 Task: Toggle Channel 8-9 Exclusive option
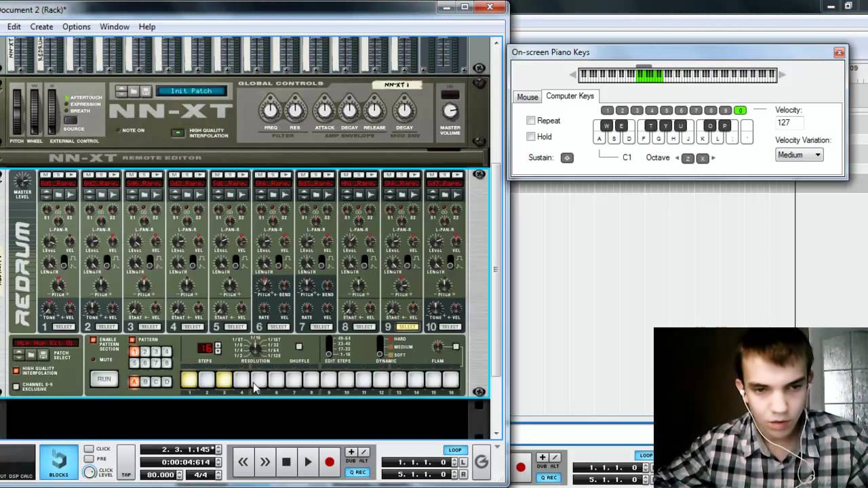click(x=16, y=387)
